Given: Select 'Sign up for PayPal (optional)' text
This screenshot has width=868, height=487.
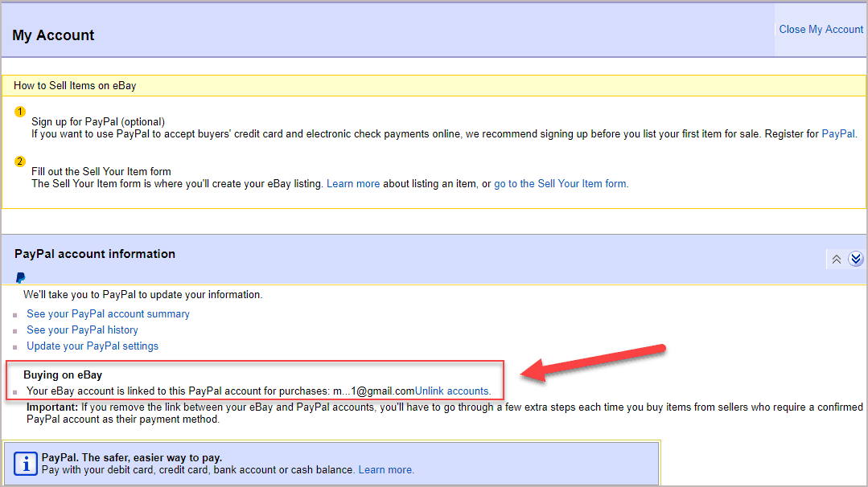Looking at the screenshot, I should (98, 121).
